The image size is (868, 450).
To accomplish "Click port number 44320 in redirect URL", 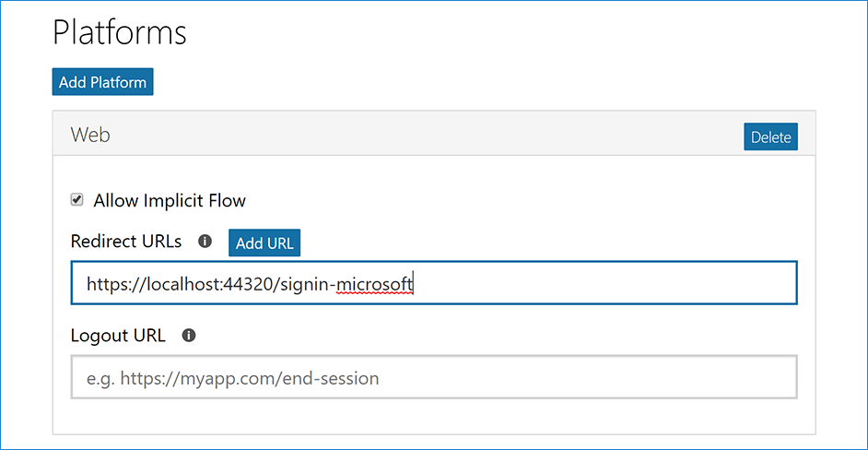I will [x=245, y=285].
